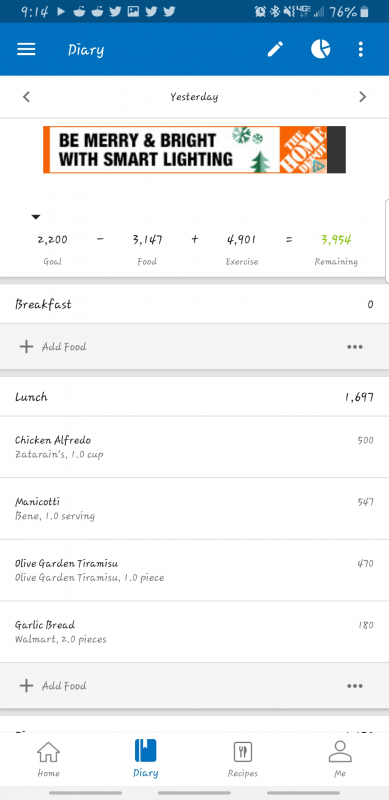
Task: Collapse calorie summary with the black triangle
Action: point(36,217)
